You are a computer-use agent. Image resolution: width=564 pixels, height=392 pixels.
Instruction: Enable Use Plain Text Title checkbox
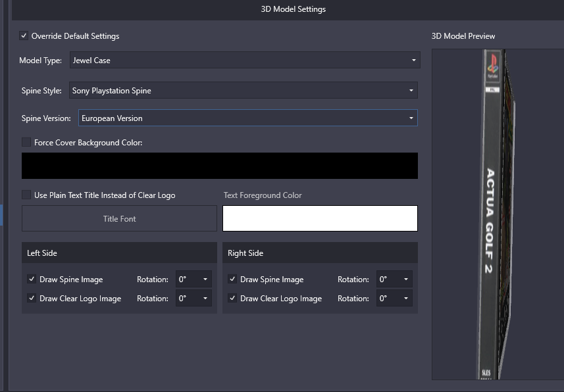tap(26, 195)
